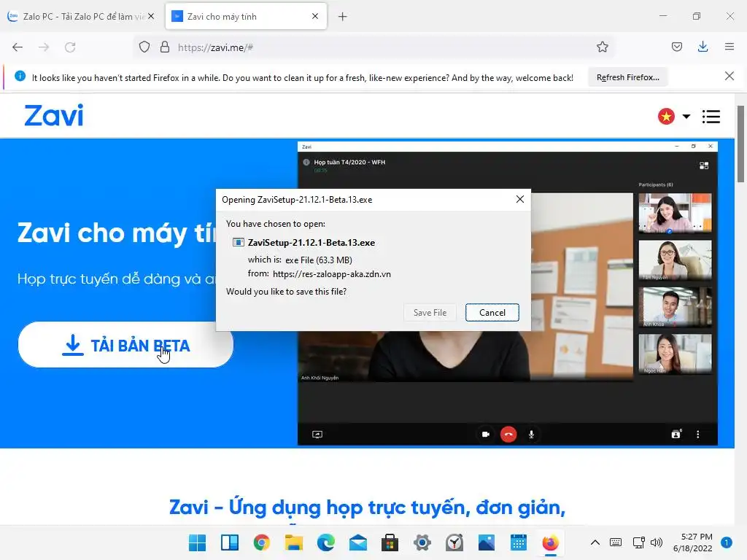
Task: Open tracking protection shield icon
Action: coord(144,47)
